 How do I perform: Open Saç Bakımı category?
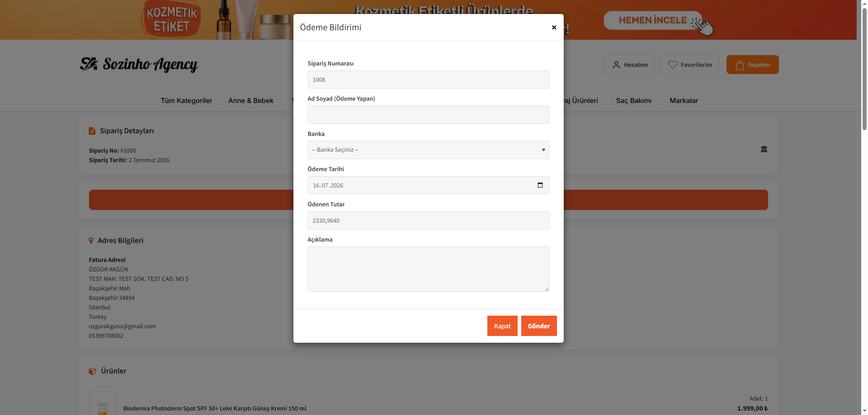633,101
